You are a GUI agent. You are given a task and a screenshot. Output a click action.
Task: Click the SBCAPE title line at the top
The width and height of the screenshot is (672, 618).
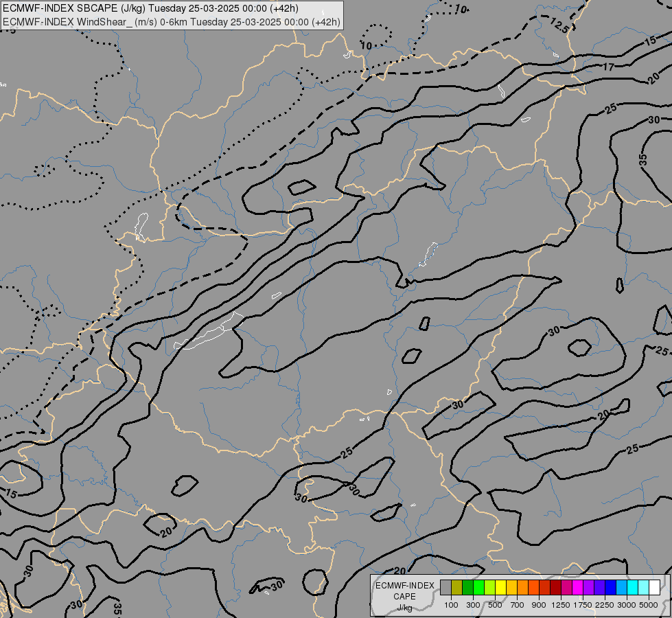tap(150, 8)
